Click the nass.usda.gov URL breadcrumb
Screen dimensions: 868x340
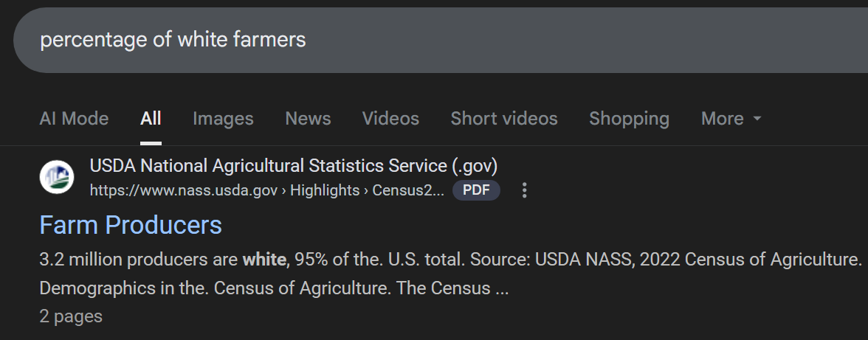pyautogui.click(x=183, y=190)
